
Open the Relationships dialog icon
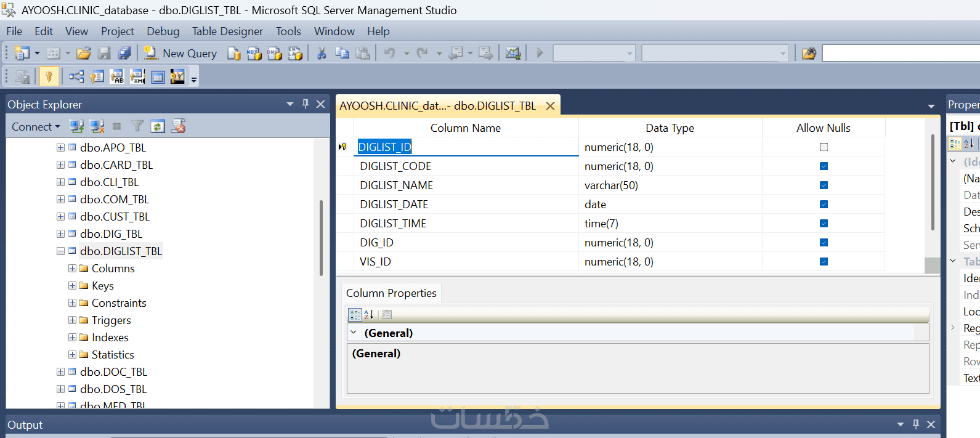pyautogui.click(x=76, y=76)
